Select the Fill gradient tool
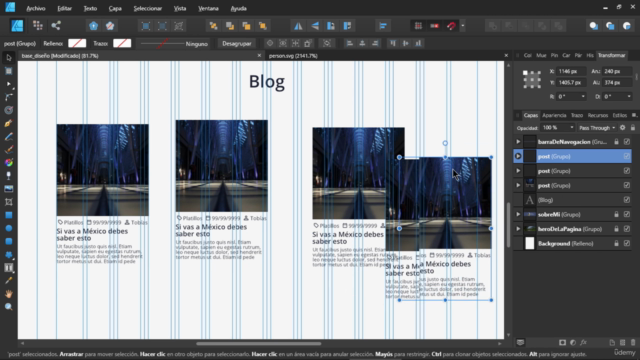Image resolution: width=640 pixels, height=360 pixels. (9, 162)
